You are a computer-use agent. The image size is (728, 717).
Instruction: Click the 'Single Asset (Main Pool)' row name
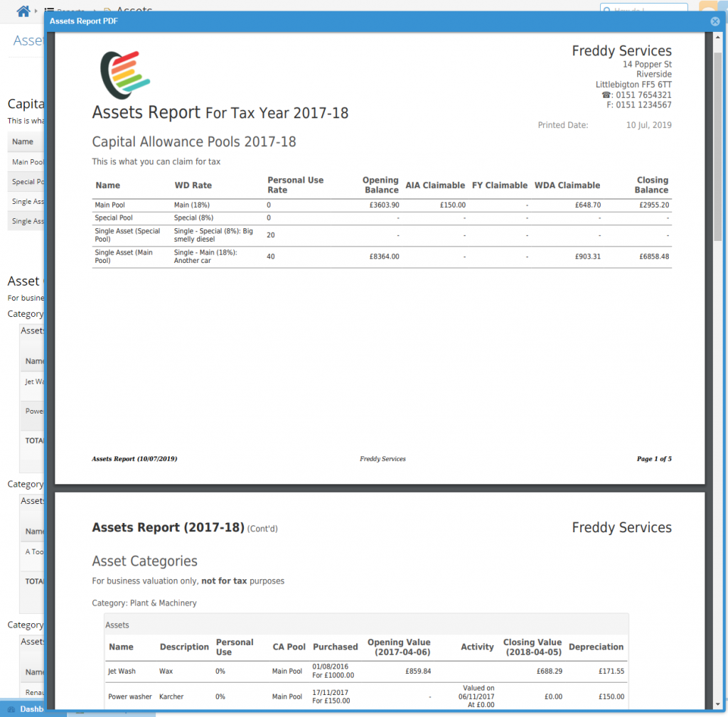124,256
